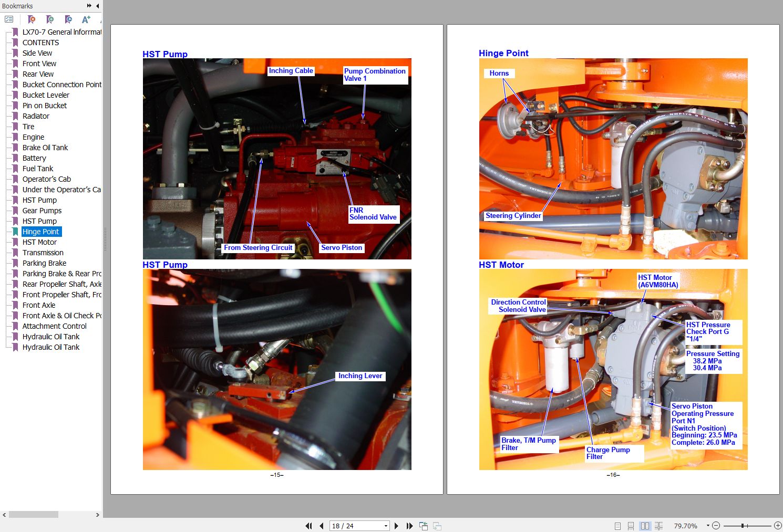
Task: Increase bookmark text size with A+ icon
Action: [x=85, y=19]
